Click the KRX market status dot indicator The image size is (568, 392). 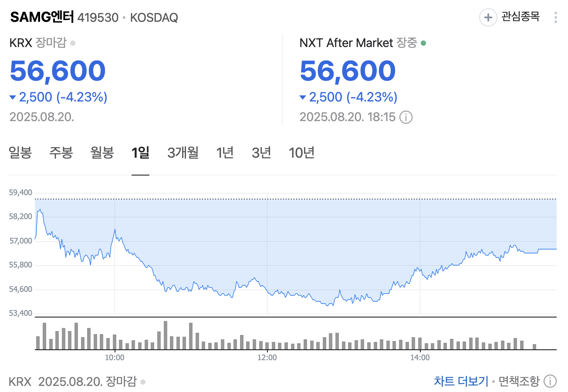click(73, 43)
